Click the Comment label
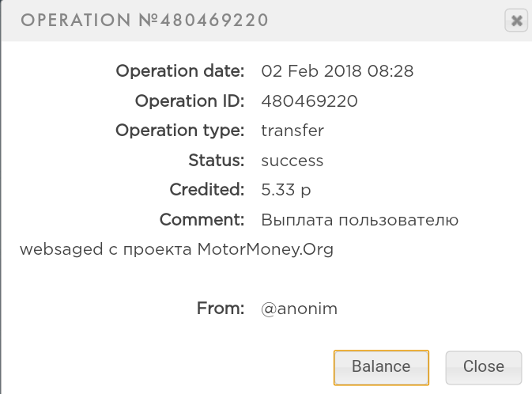Viewport: 532px width, 394px height. point(202,219)
